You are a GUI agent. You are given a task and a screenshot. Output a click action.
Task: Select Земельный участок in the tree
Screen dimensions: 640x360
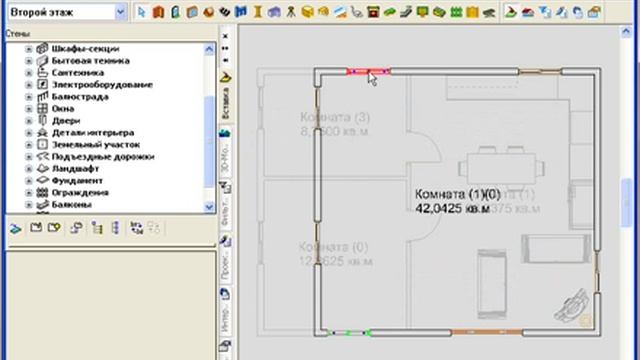click(x=96, y=144)
